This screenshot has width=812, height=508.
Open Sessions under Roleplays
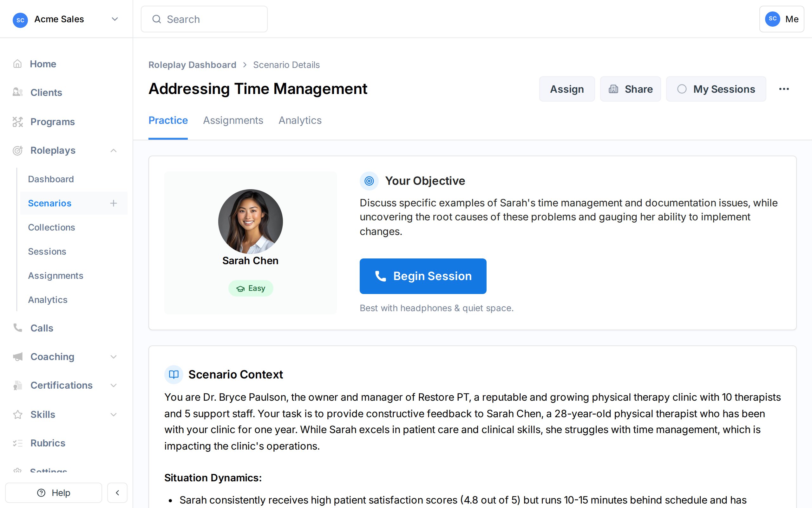click(47, 252)
